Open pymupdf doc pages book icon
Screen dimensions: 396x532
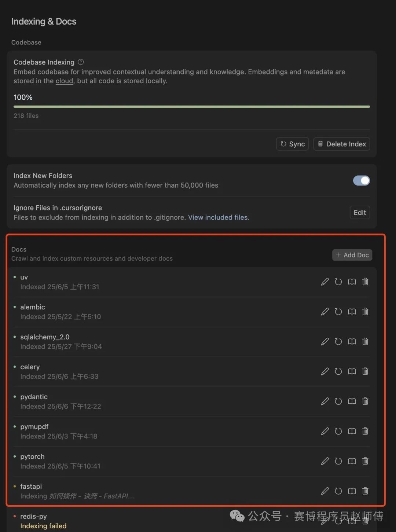pos(352,431)
